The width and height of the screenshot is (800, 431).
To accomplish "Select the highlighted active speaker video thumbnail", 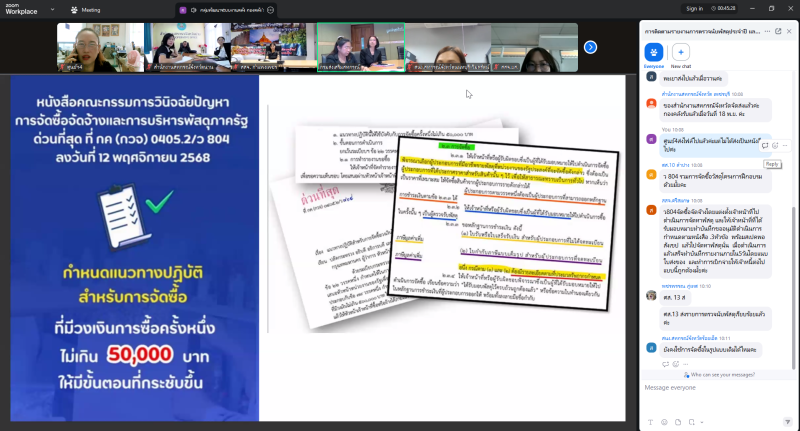I will [360, 47].
